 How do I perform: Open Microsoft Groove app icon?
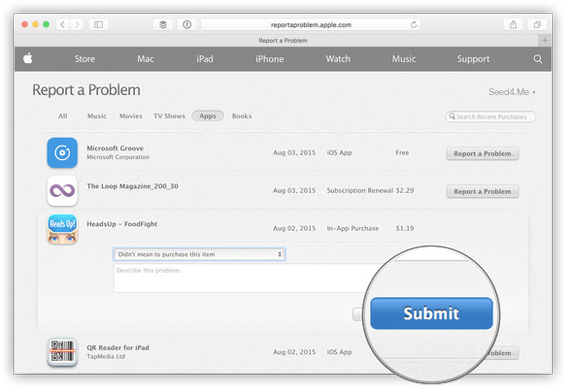point(62,153)
